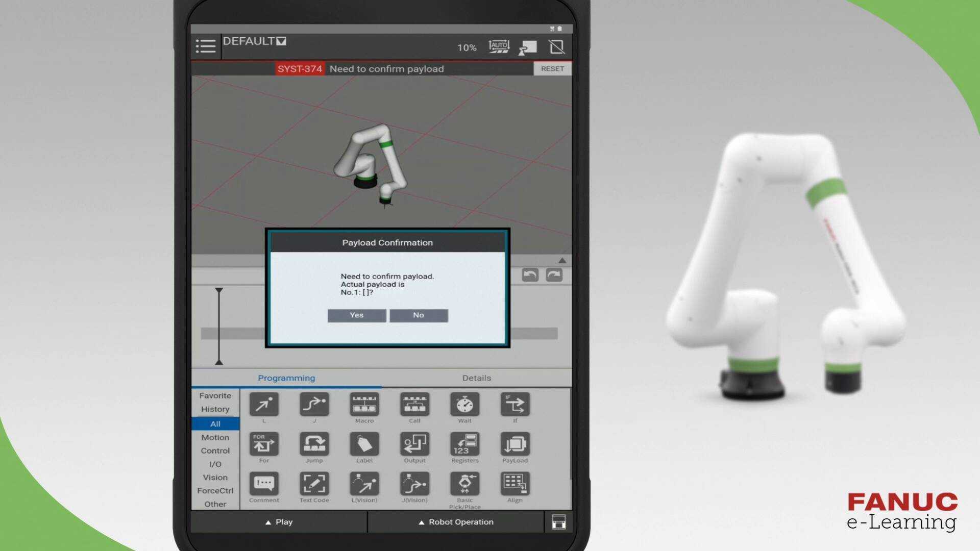Select the Motion category

215,437
